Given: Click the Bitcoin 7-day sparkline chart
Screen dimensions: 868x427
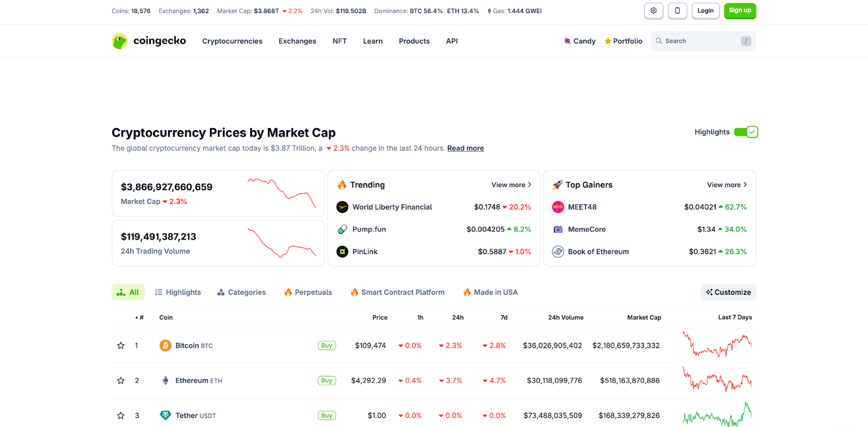Looking at the screenshot, I should point(717,345).
